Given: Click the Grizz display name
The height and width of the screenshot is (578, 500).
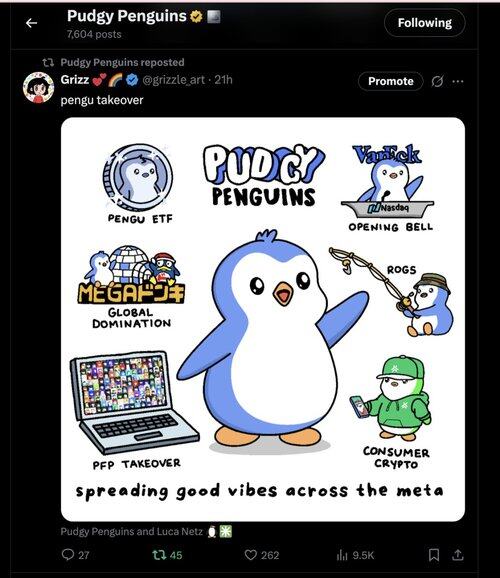Looking at the screenshot, I should 74,80.
